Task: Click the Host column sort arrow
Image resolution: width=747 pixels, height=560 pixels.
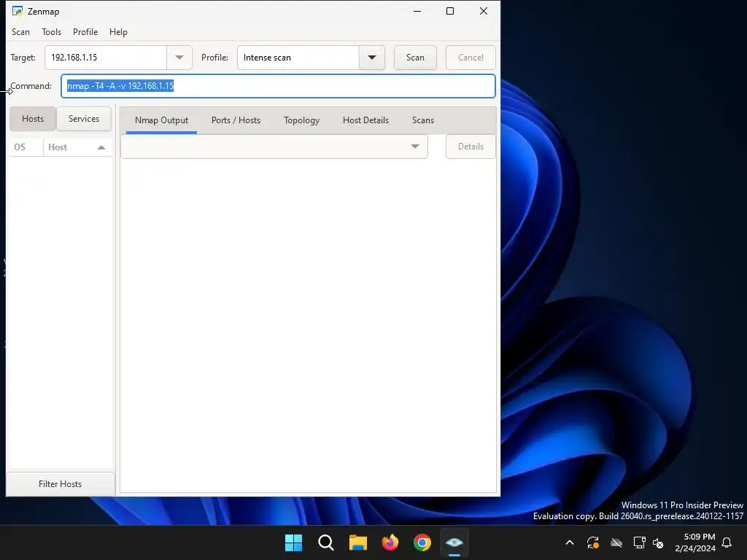Action: point(101,147)
